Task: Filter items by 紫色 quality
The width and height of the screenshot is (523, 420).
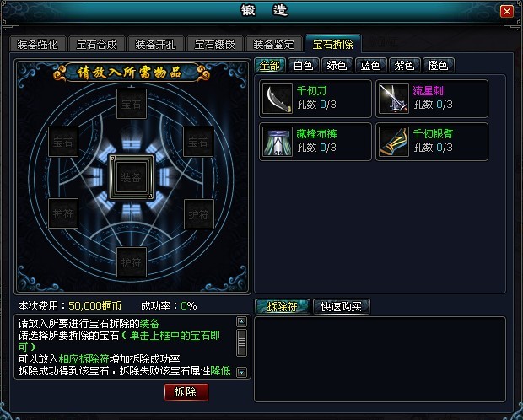Action: 404,66
